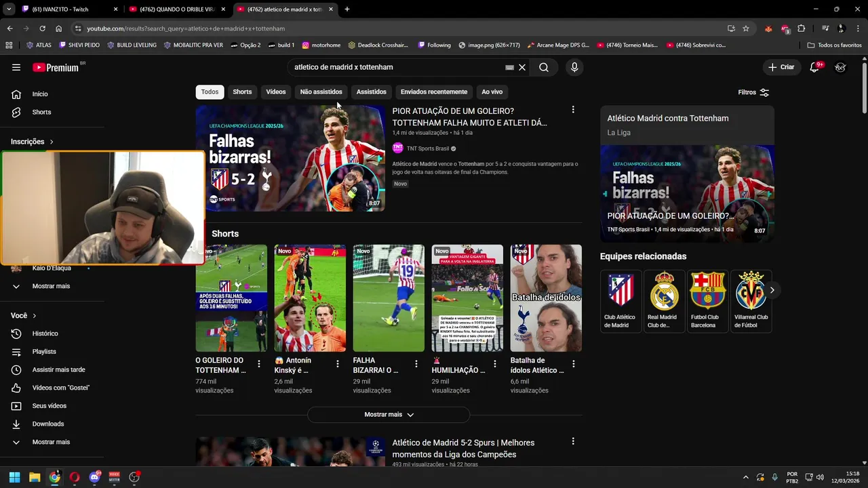The image size is (868, 488).
Task: Open the YouTube hamburger guide menu
Action: (x=16, y=67)
